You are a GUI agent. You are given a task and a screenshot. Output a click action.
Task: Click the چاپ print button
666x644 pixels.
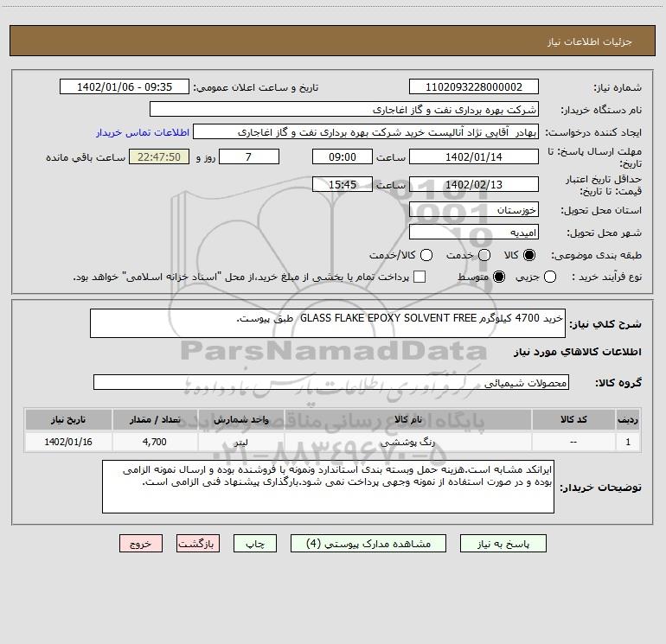(255, 544)
